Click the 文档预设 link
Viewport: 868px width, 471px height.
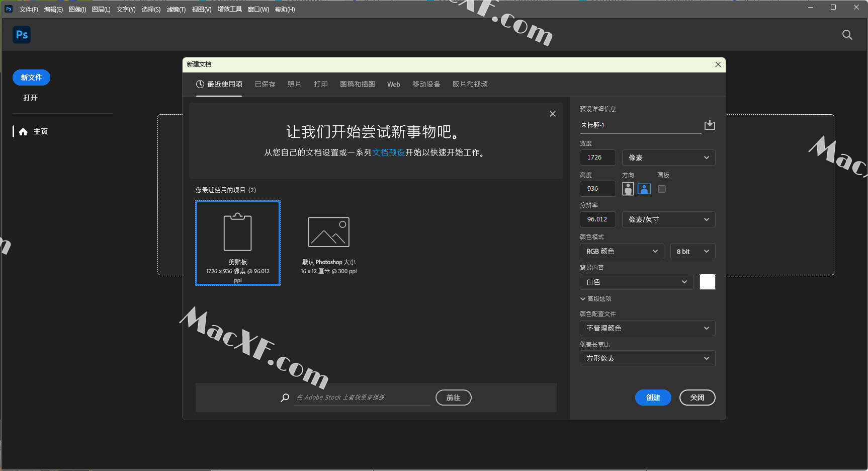[388, 152]
